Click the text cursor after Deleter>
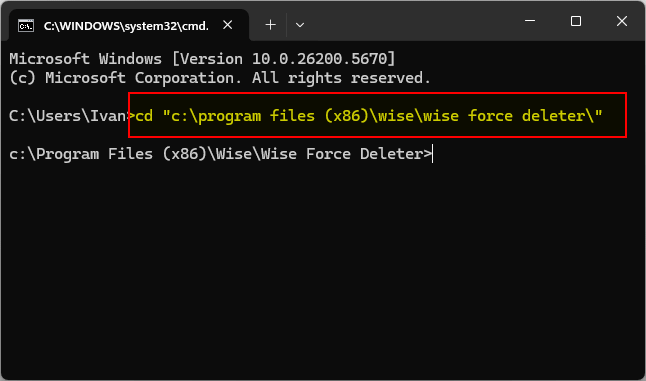 pos(433,154)
